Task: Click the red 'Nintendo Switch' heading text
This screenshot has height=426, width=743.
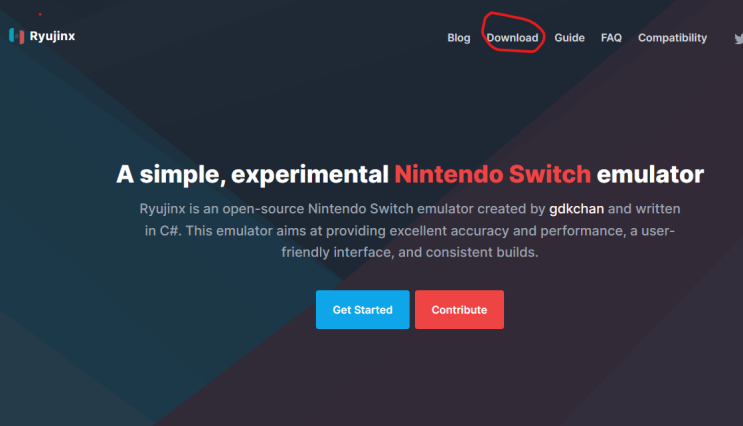Action: [x=492, y=174]
